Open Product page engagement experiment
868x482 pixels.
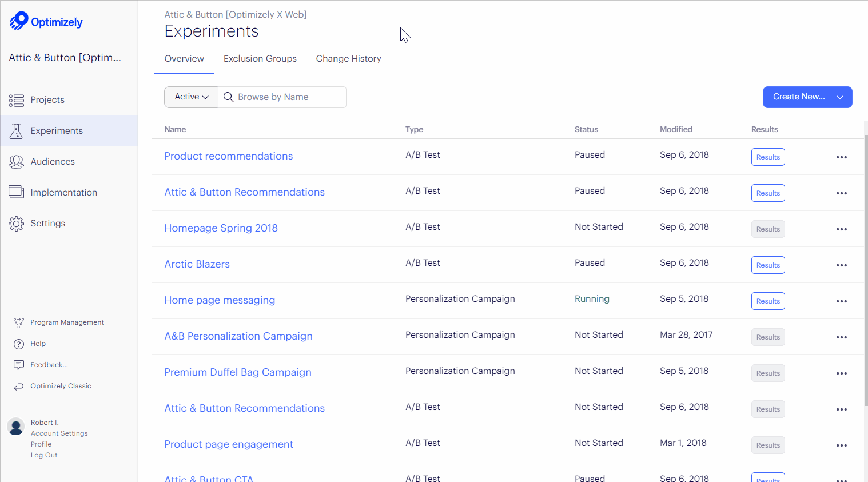(229, 444)
